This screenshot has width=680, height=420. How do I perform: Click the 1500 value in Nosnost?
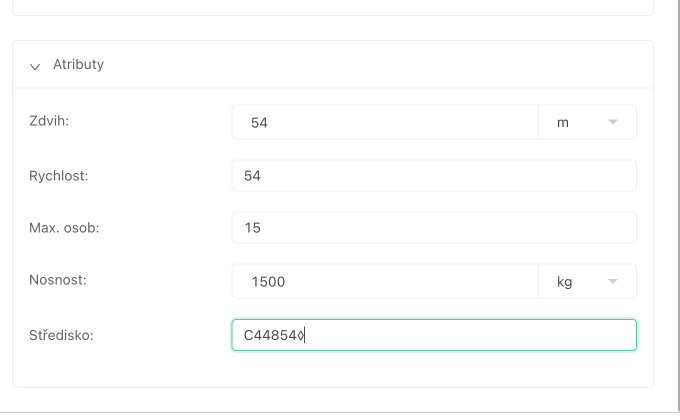point(269,282)
